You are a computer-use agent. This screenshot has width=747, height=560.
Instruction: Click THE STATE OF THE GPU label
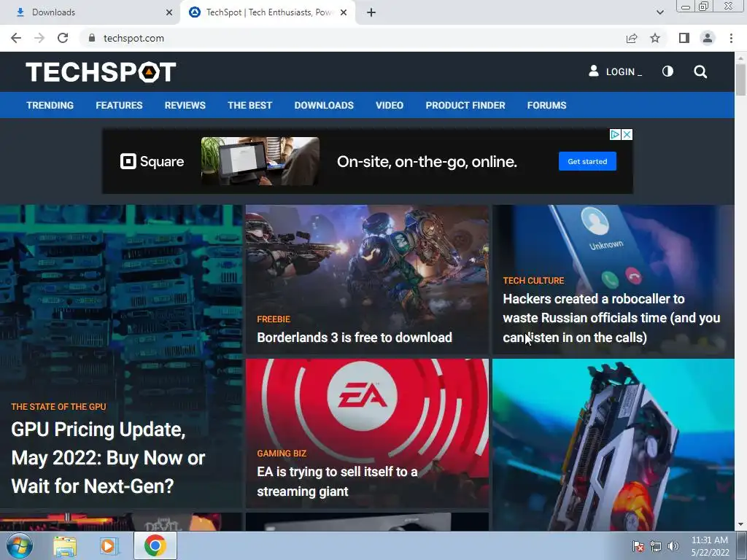tap(58, 407)
